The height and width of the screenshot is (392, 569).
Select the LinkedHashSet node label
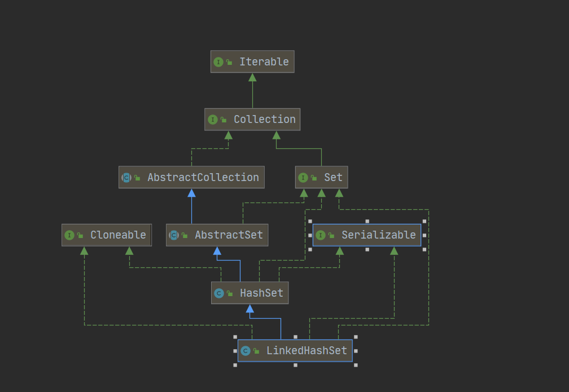tap(307, 351)
